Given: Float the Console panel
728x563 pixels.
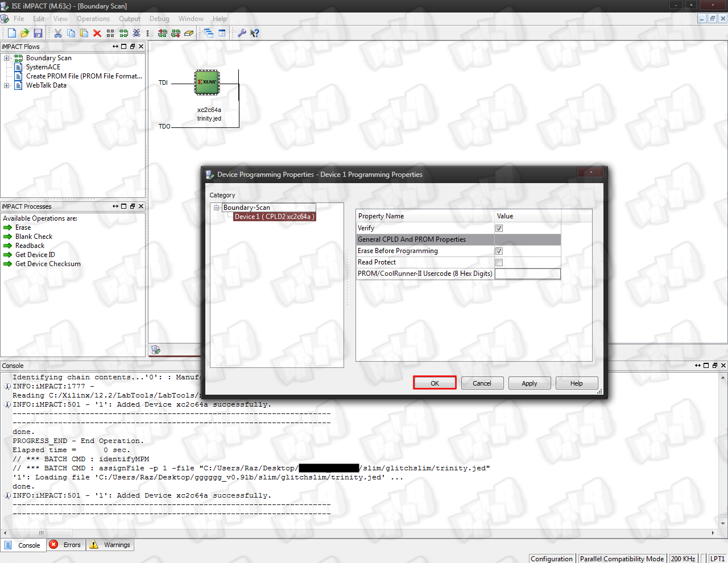Looking at the screenshot, I should click(715, 366).
